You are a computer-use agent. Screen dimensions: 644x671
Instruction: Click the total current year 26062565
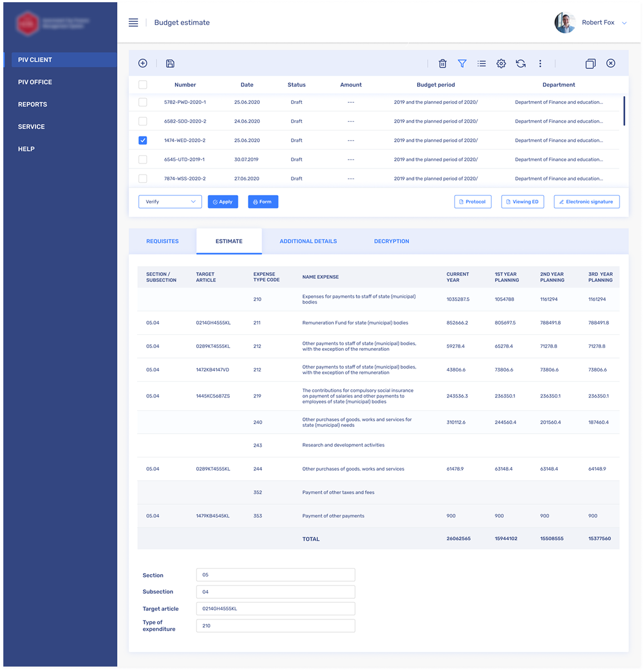(458, 539)
